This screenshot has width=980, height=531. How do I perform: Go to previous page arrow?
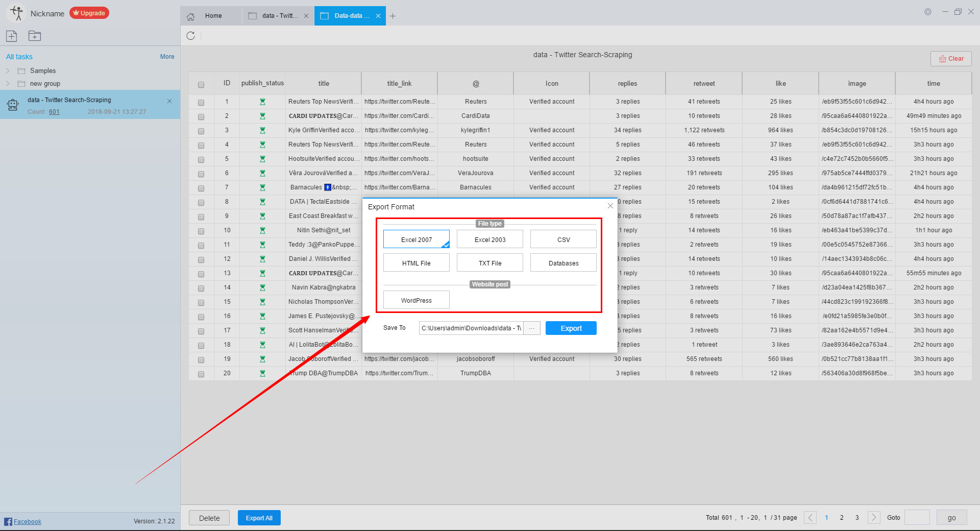(810, 517)
